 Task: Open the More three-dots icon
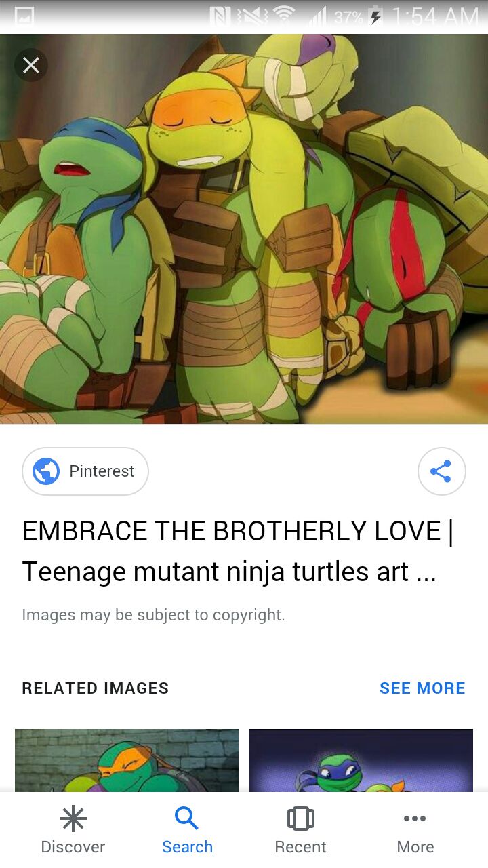tap(415, 818)
